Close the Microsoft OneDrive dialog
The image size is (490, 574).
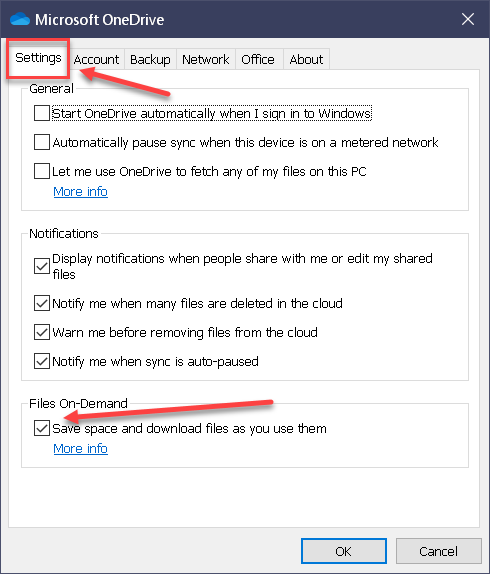(x=468, y=19)
